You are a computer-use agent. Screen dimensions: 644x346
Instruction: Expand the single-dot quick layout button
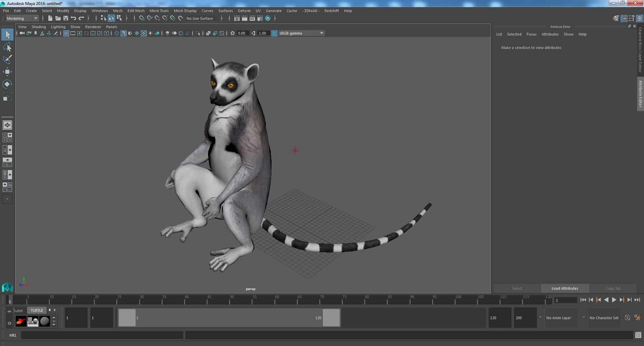click(x=7, y=199)
